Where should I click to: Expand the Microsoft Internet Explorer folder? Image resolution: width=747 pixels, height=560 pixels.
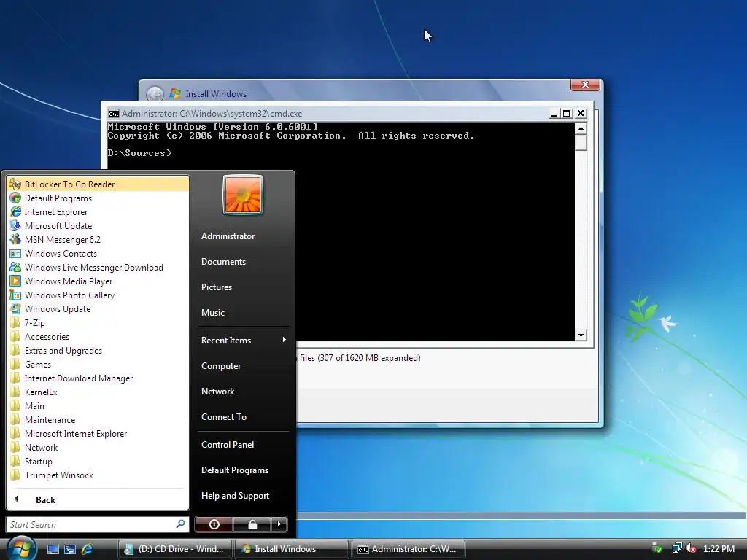pos(98,433)
